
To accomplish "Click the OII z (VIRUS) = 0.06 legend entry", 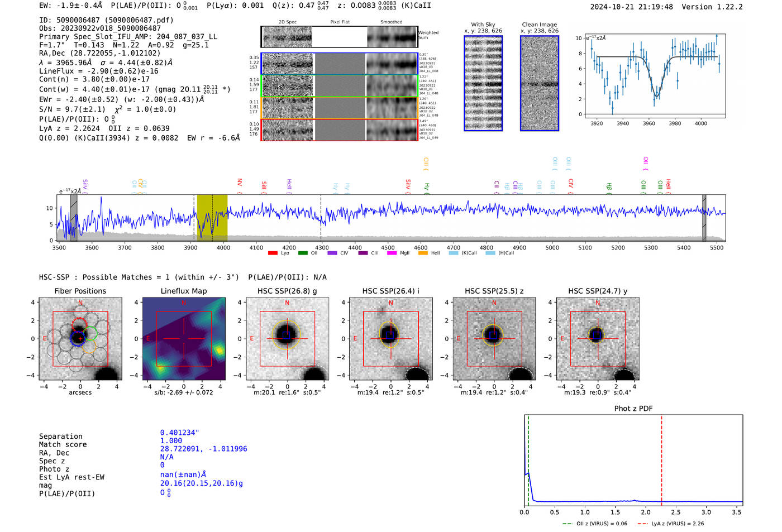I will [x=595, y=524].
